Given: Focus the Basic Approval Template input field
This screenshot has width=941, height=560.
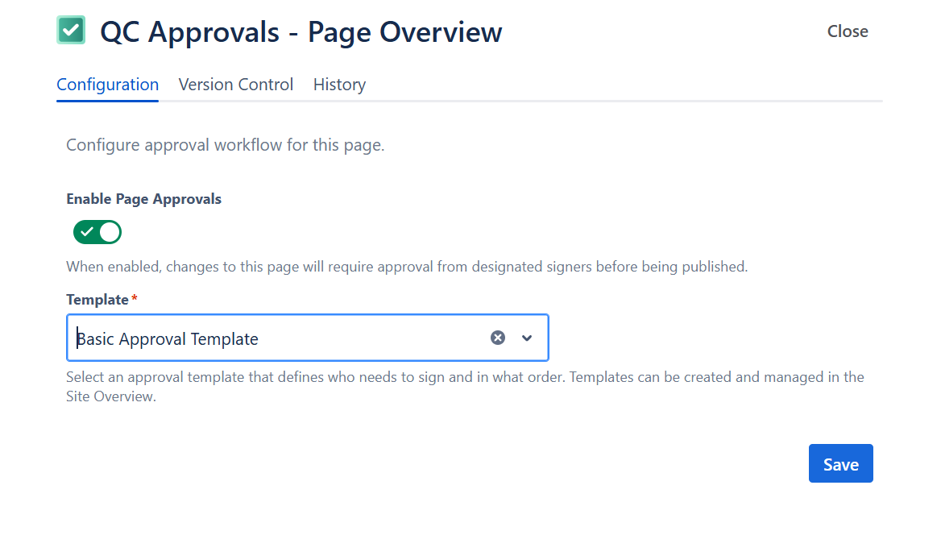Looking at the screenshot, I should 307,338.
